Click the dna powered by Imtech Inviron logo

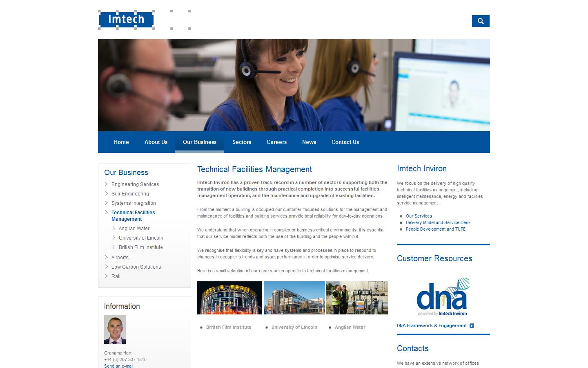[x=442, y=296]
